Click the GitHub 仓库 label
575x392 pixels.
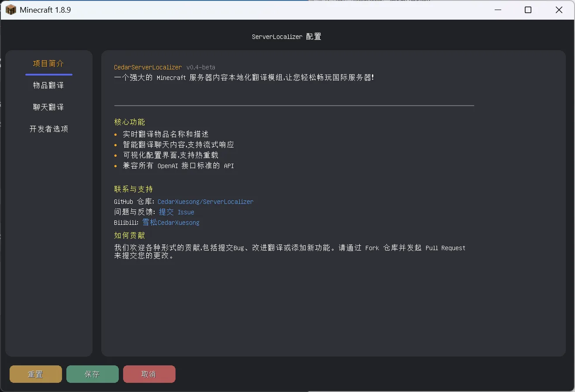[x=134, y=202]
